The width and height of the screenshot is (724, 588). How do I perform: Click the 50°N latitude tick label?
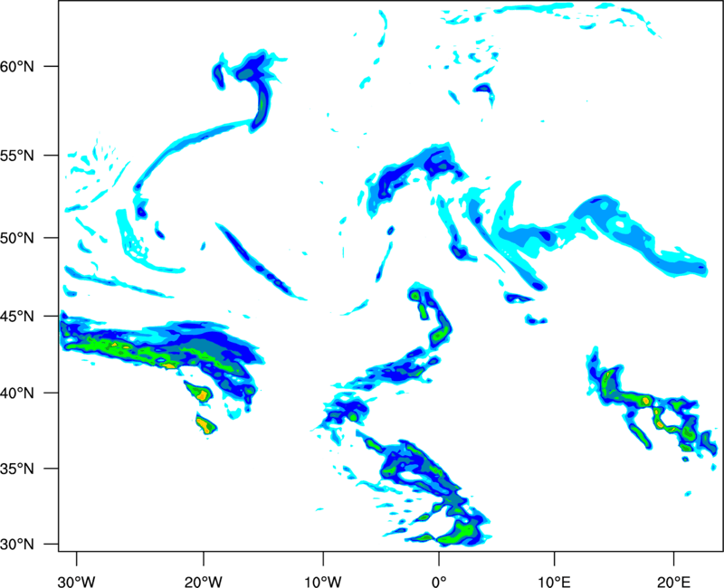17,238
